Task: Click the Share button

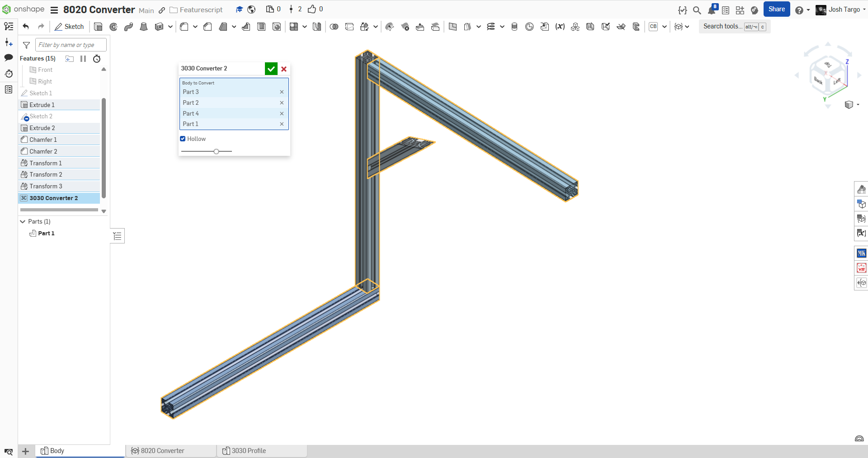Action: 777,9
